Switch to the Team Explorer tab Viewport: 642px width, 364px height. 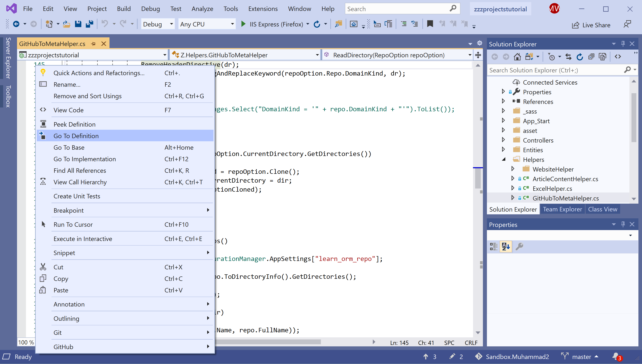point(562,209)
